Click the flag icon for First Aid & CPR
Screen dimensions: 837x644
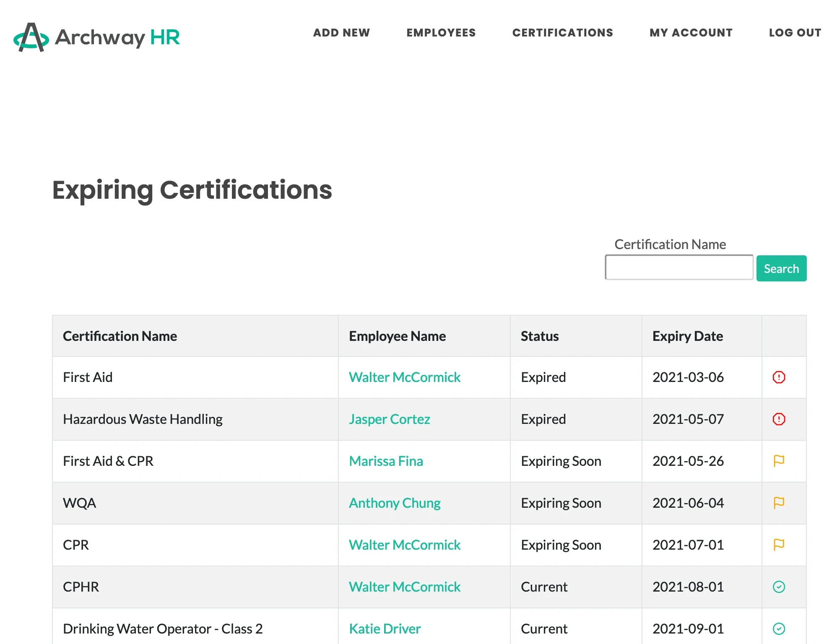pos(779,461)
